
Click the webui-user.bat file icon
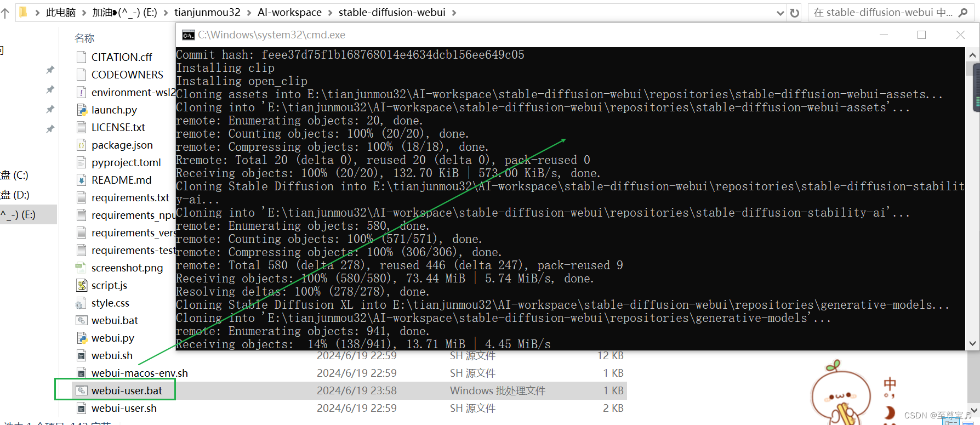click(82, 390)
